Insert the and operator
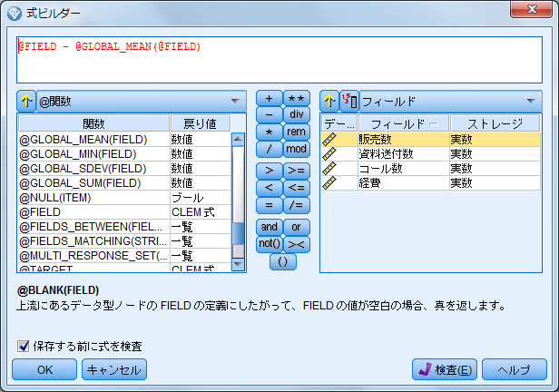Screen dimensions: 559x392 click(x=270, y=227)
